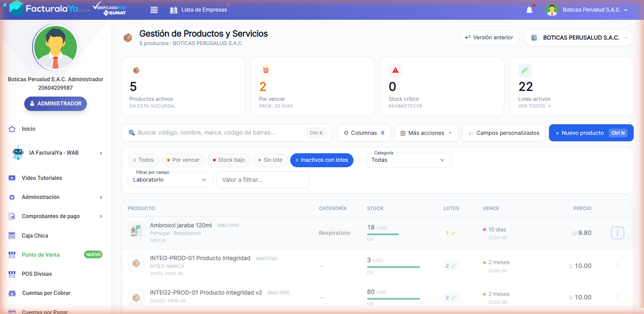Image resolution: width=644 pixels, height=314 pixels.
Task: Click the Lotes activos test tube icon
Action: click(525, 70)
